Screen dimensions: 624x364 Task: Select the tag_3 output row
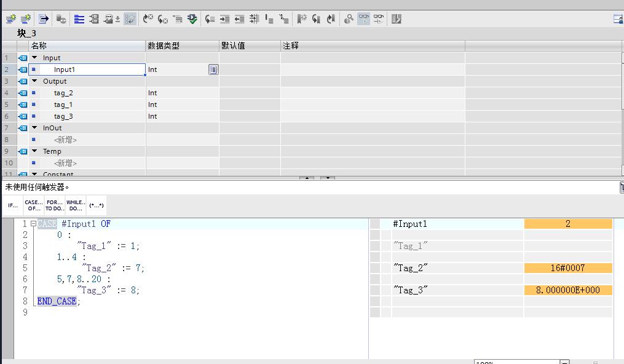pyautogui.click(x=87, y=116)
